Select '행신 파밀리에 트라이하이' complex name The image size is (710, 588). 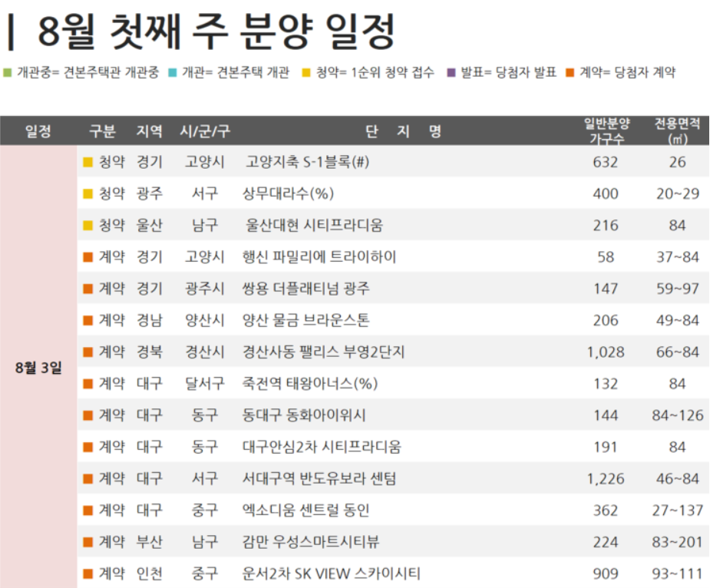pyautogui.click(x=319, y=257)
